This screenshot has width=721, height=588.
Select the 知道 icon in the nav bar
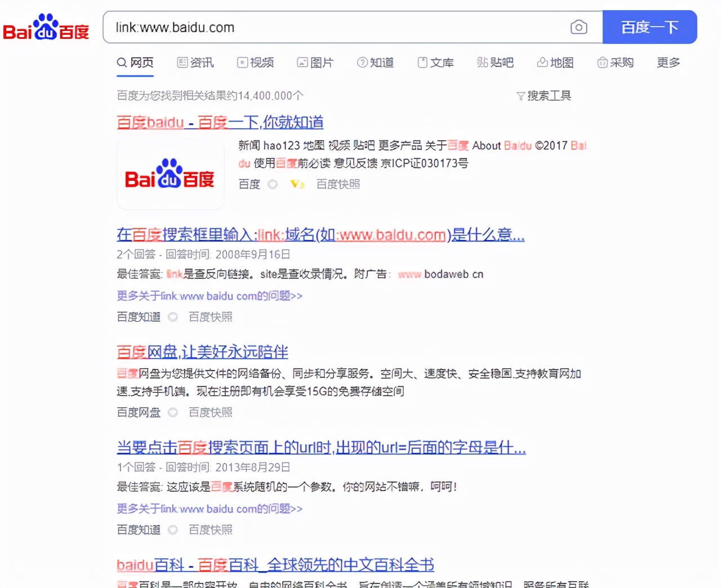(x=362, y=63)
